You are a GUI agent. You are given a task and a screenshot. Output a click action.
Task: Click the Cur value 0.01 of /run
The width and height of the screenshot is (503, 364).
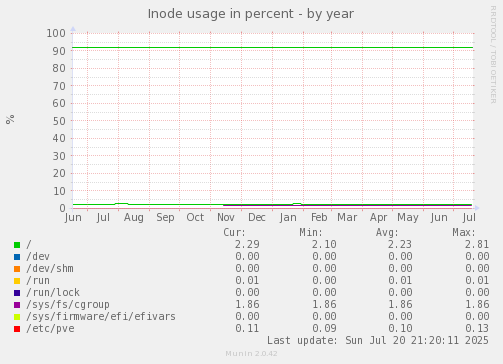click(247, 280)
